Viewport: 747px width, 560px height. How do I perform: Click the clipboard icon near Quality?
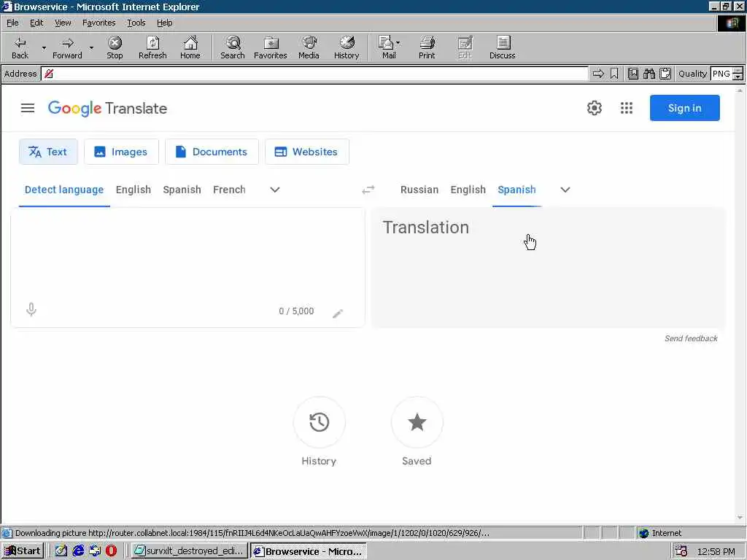[x=665, y=74]
